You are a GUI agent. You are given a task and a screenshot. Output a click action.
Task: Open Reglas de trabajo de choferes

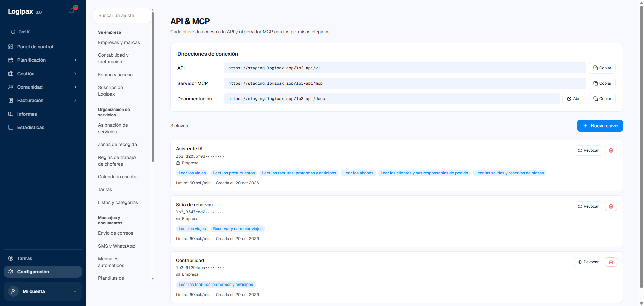click(117, 161)
